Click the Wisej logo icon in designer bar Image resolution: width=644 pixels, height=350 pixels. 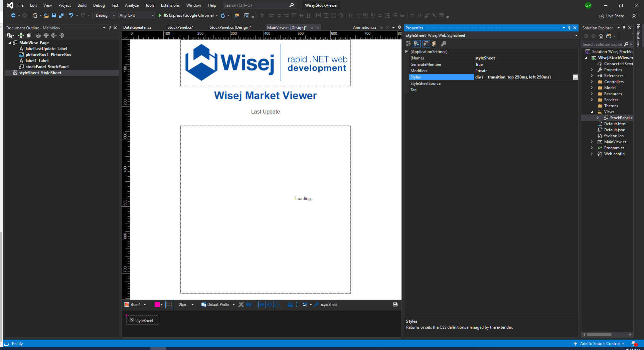pyautogui.click(x=395, y=305)
